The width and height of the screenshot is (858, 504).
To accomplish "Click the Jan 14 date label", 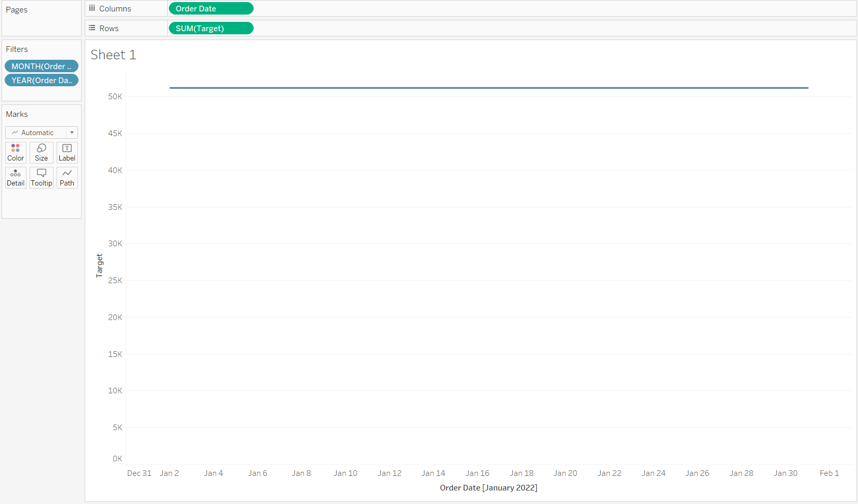I will click(x=433, y=473).
